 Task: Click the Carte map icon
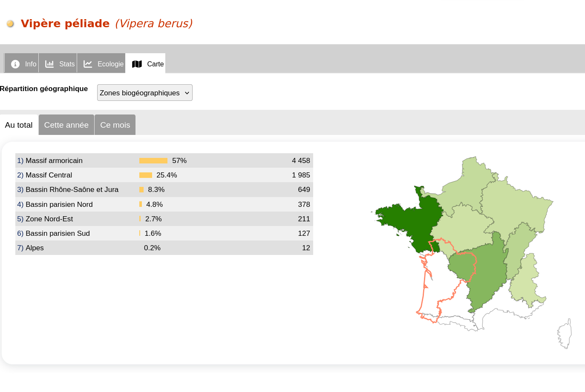pyautogui.click(x=137, y=64)
